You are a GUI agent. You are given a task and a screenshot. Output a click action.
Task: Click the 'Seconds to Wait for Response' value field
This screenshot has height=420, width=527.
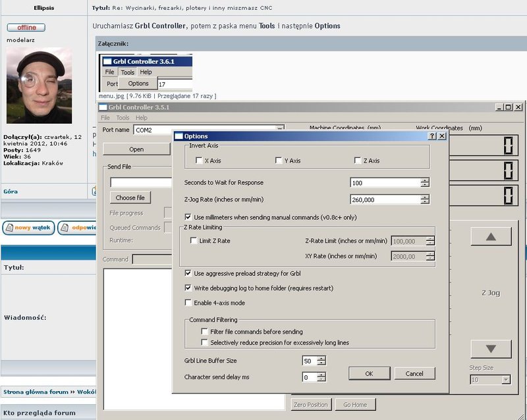pyautogui.click(x=385, y=182)
